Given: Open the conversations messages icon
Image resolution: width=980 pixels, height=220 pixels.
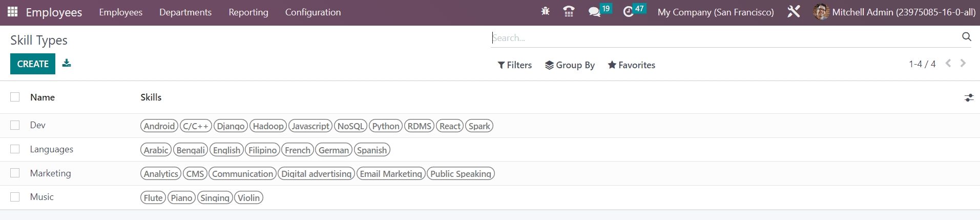Looking at the screenshot, I should point(594,12).
